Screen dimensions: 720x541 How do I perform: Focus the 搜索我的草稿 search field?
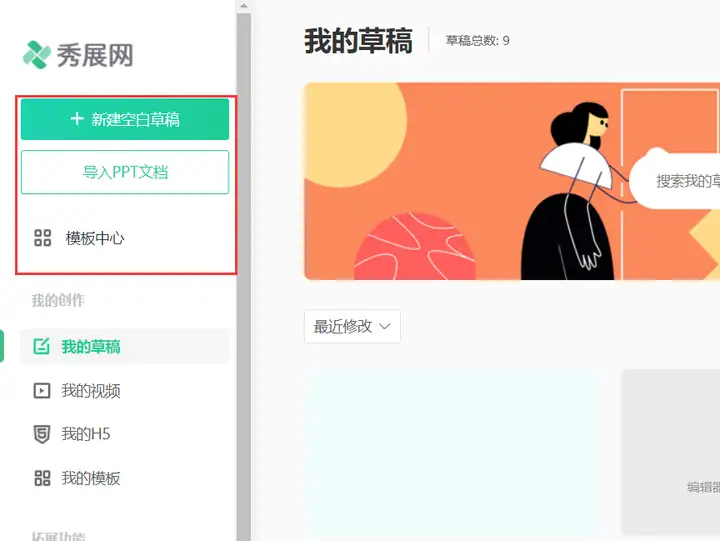[x=675, y=181]
